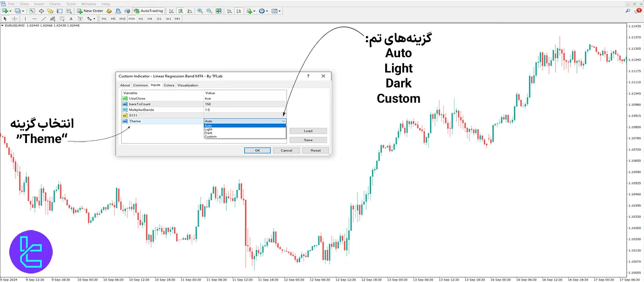Select the crosshair tool
644x282 pixels.
(14, 19)
